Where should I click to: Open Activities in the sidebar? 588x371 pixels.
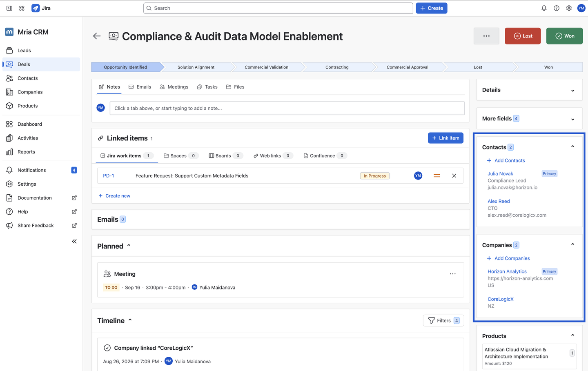pos(41,138)
